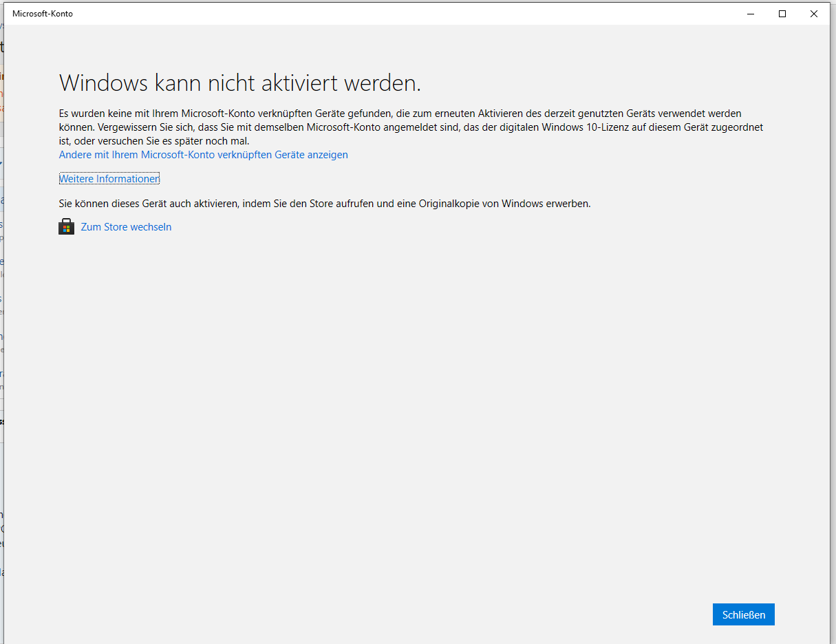The image size is (836, 644).
Task: Open the 'Zum Store wechseln' link
Action: (126, 227)
